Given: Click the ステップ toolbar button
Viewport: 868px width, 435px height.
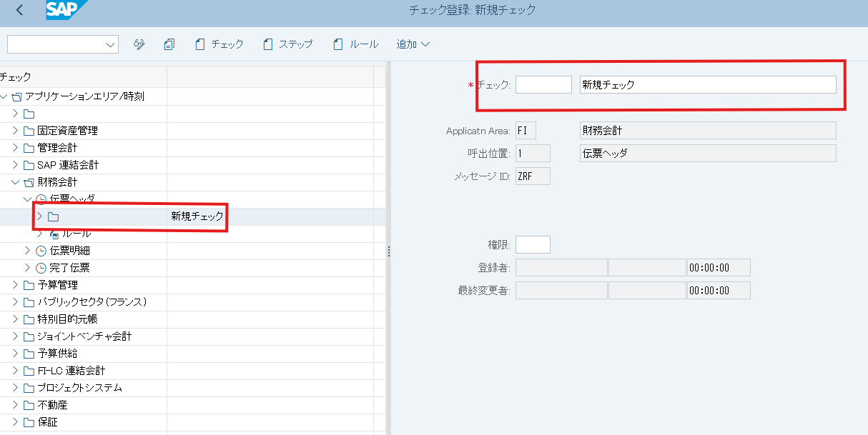Looking at the screenshot, I should [x=288, y=44].
